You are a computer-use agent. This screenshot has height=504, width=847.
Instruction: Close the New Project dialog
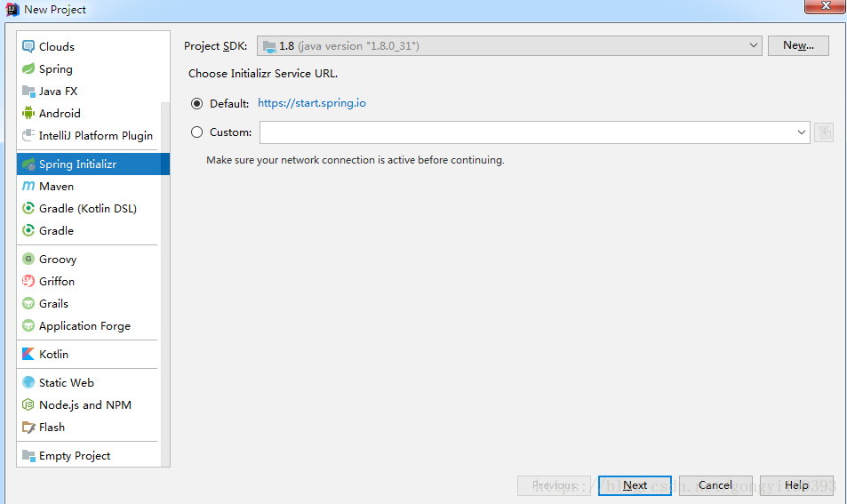point(826,6)
